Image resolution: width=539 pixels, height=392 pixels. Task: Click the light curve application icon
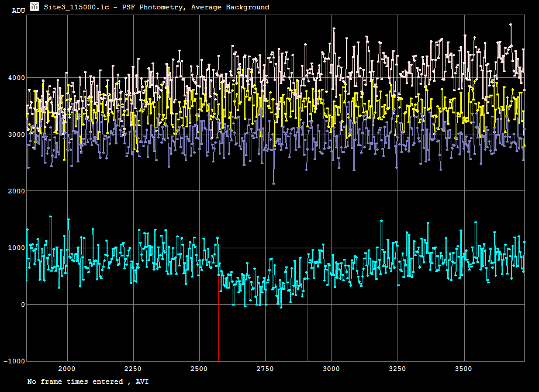click(x=34, y=6)
